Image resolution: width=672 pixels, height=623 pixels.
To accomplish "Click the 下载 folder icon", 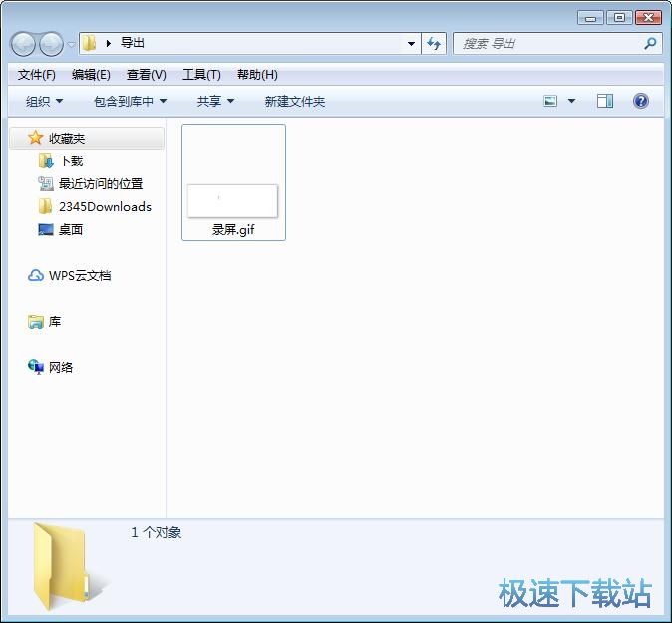I will coord(46,160).
